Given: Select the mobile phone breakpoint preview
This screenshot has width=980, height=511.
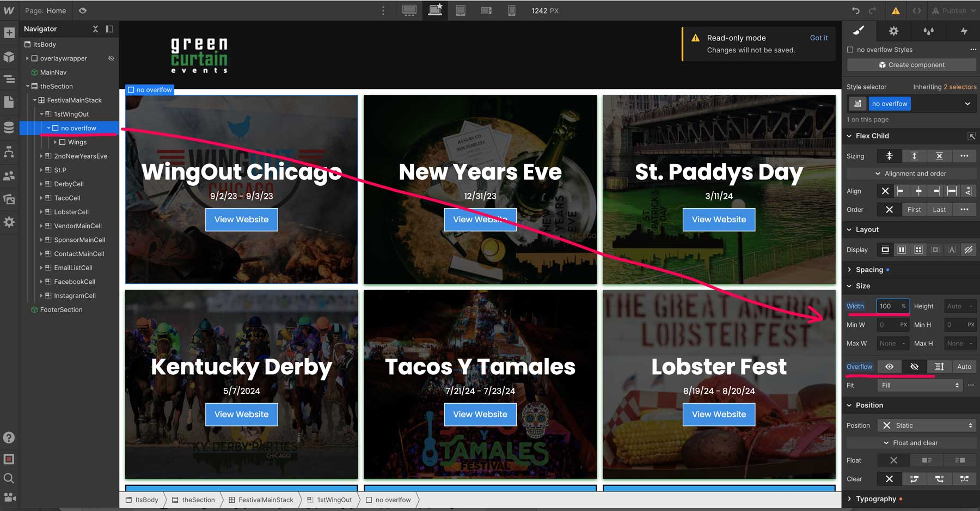Looking at the screenshot, I should [x=512, y=10].
